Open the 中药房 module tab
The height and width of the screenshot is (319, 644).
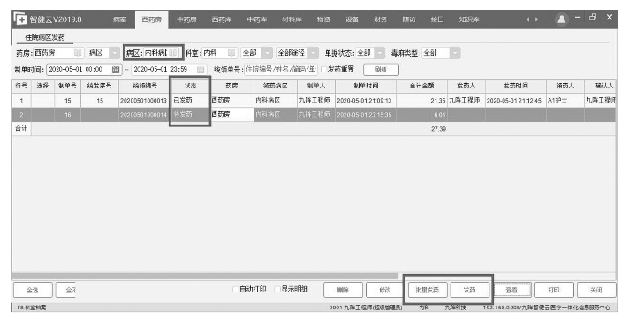pos(186,19)
